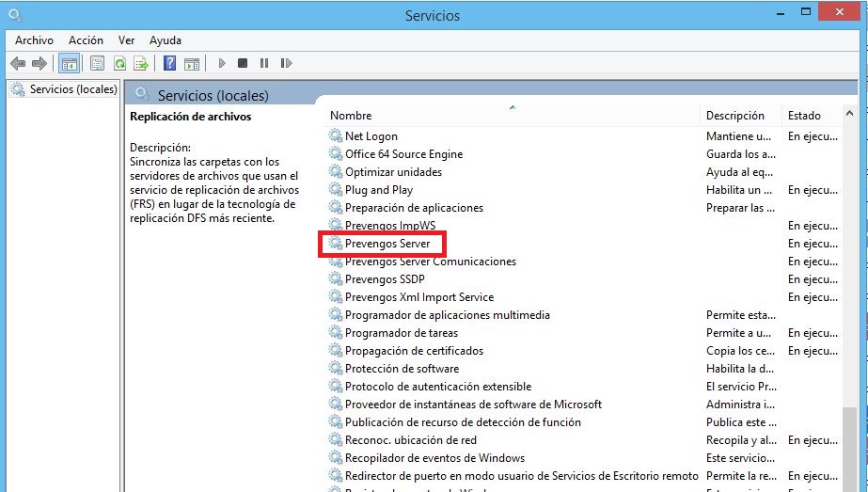Click the Export list toolbar icon

[x=141, y=63]
